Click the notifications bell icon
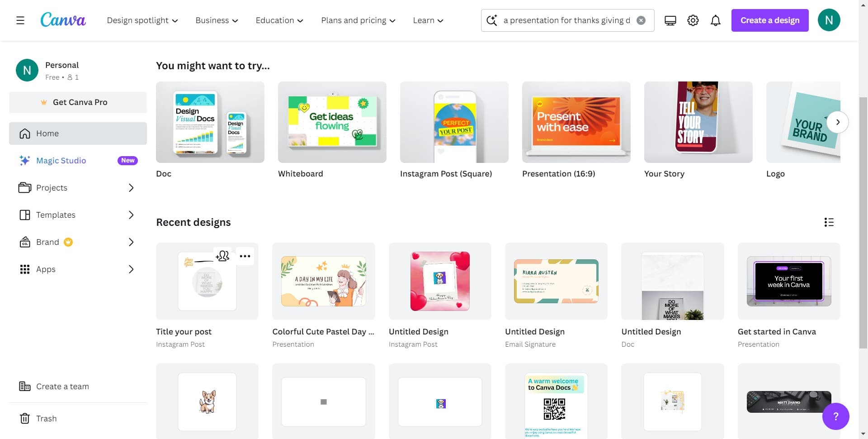Screen dimensions: 868x439 tap(715, 20)
